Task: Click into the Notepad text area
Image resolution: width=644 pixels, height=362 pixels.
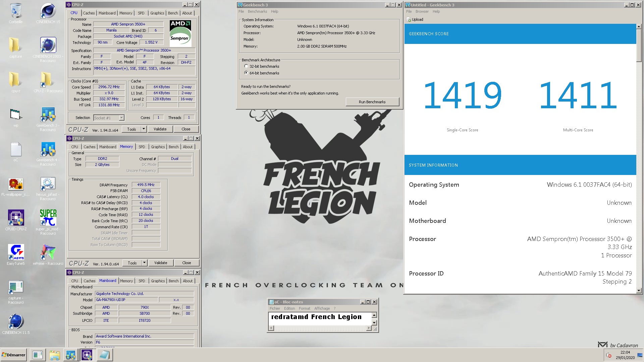Action: [x=320, y=319]
